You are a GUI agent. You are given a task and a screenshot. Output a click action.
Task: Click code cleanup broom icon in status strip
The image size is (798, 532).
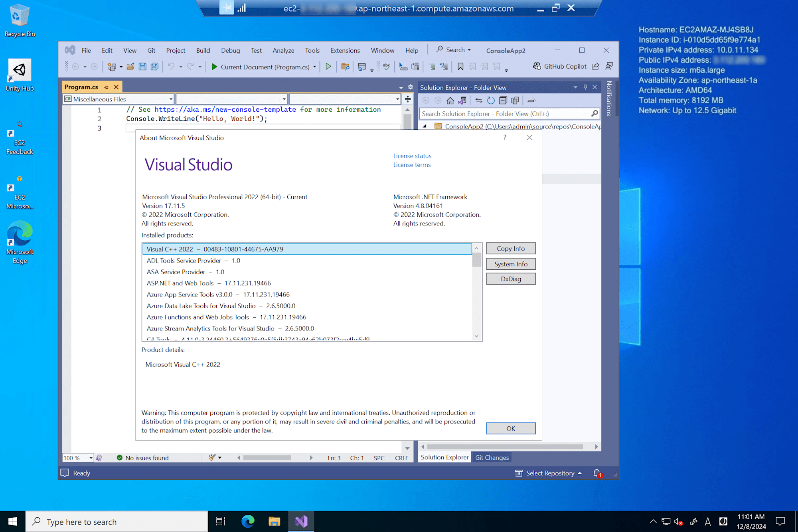point(212,458)
